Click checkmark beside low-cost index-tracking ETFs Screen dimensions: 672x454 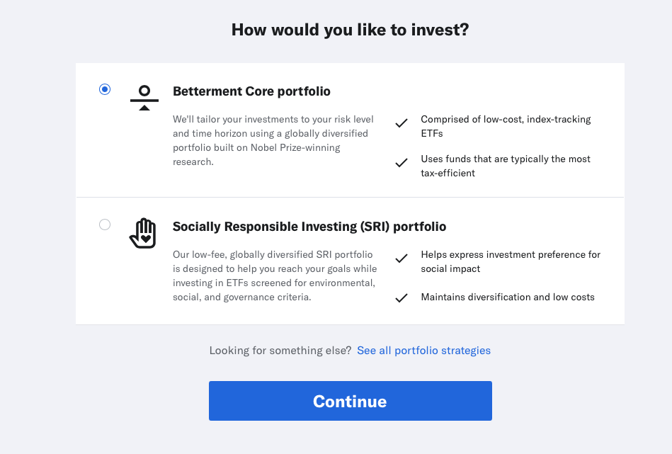click(x=402, y=123)
